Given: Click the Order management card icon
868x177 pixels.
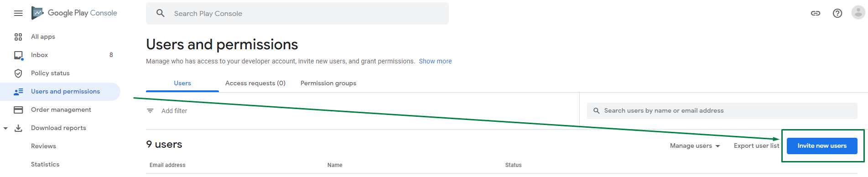Looking at the screenshot, I should (18, 110).
